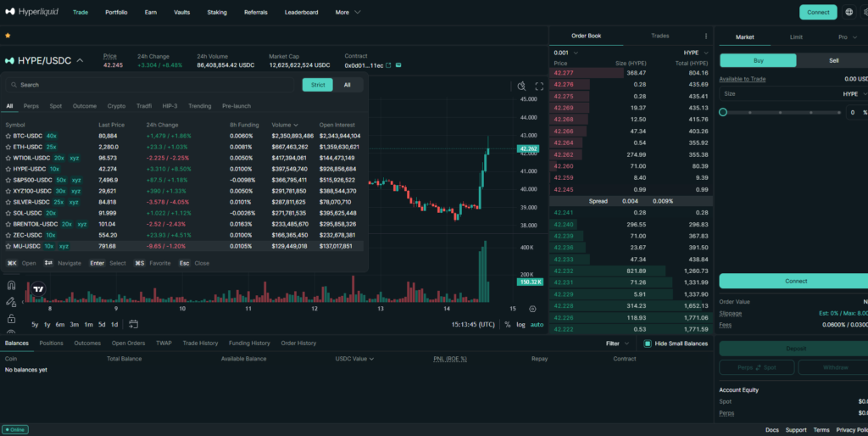Uncheck Hide Small Balances checkbox
Screen dimensions: 868x436
point(647,344)
